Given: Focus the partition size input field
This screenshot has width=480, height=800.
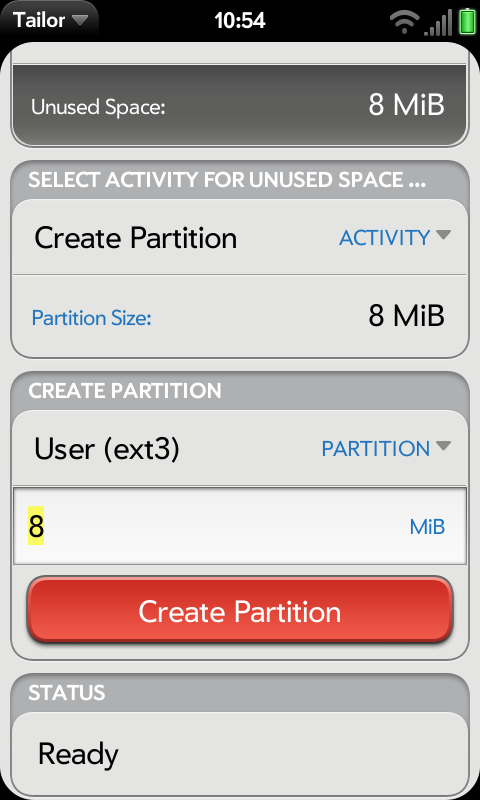Looking at the screenshot, I should click(x=240, y=526).
